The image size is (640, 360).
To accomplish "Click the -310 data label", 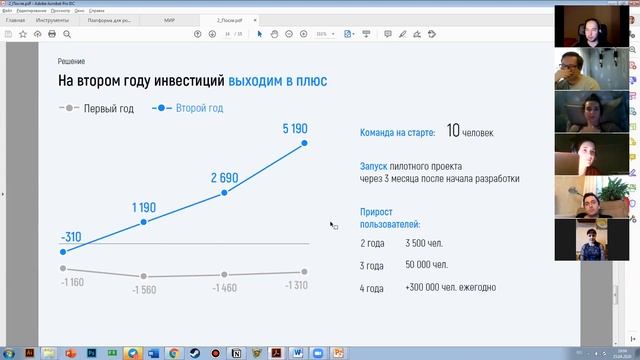I will tap(71, 237).
